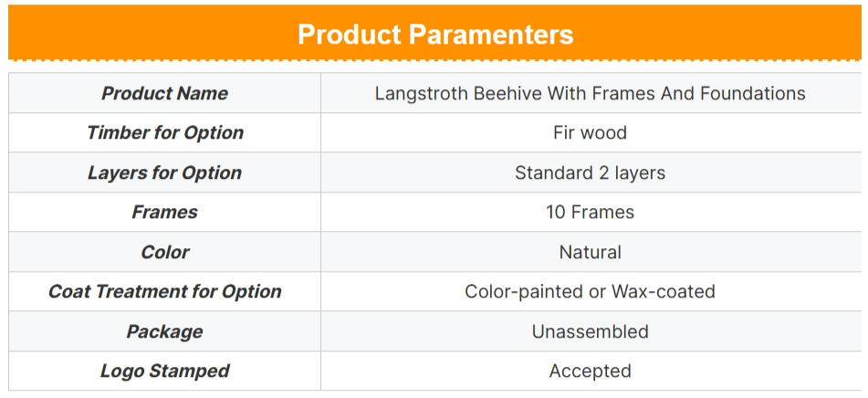The width and height of the screenshot is (868, 398).
Task: Click the 10 Frames value cell
Action: pos(591,212)
